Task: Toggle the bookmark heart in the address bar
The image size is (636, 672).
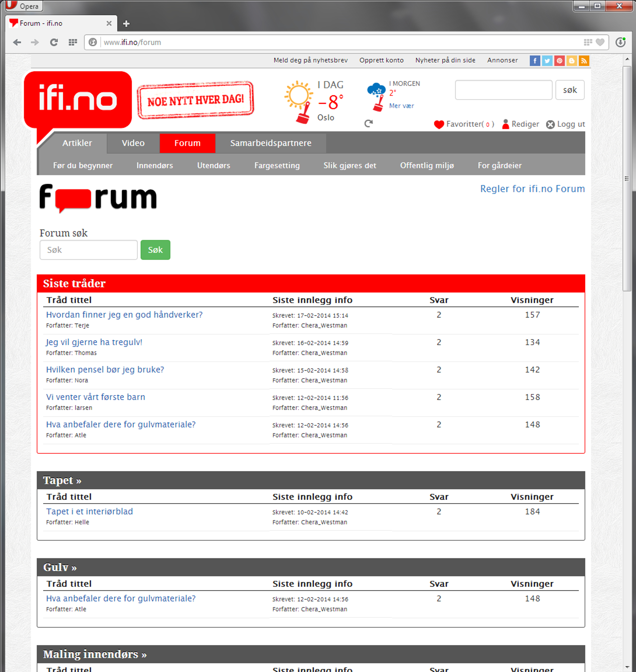Action: pos(599,42)
